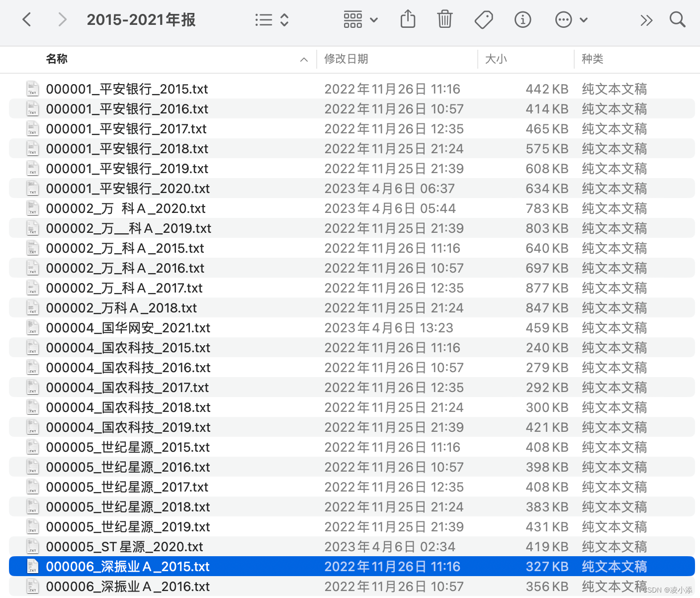Image resolution: width=700 pixels, height=598 pixels.
Task: Select file 000004_国华网安_2021.txt
Action: [352, 327]
